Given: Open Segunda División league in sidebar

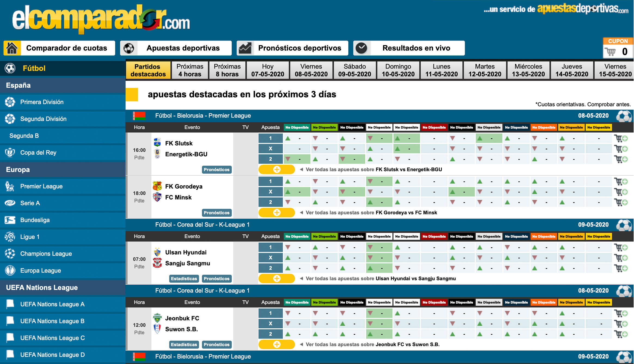Looking at the screenshot, I should [63, 119].
